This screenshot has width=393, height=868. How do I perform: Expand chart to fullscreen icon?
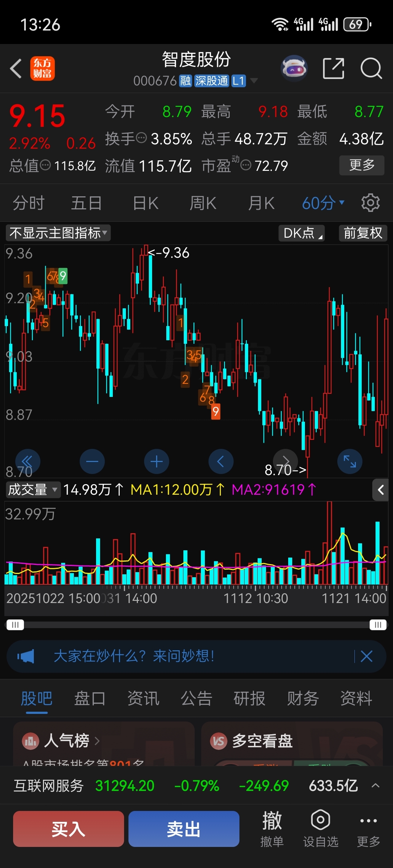350,462
